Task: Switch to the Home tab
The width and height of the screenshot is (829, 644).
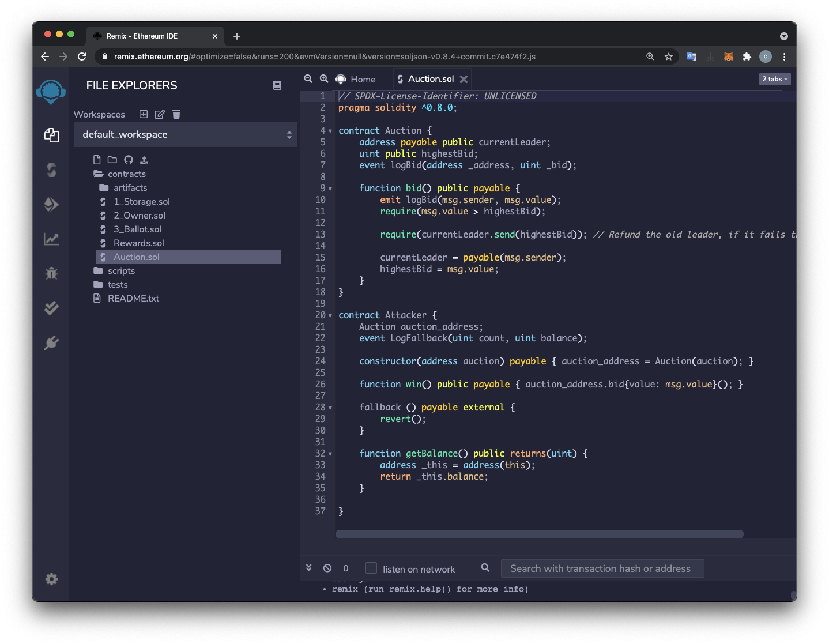Action: (362, 79)
